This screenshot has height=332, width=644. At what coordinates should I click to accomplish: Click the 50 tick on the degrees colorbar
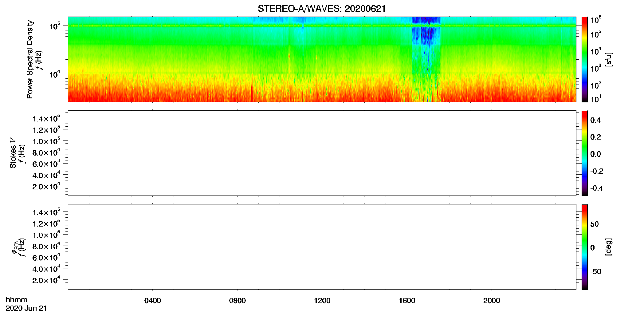(595, 224)
